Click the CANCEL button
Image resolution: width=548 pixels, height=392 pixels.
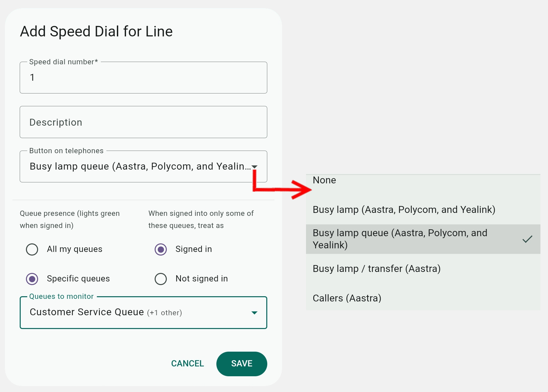(187, 364)
